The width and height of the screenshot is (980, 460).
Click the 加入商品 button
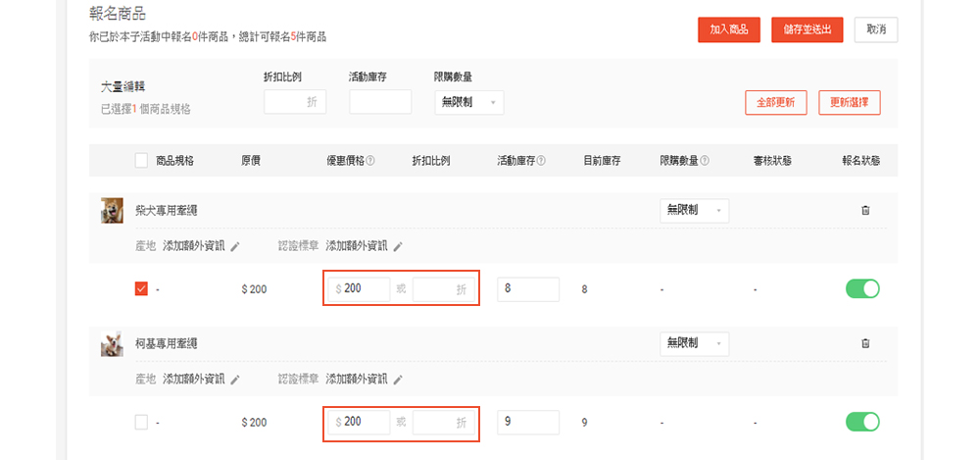(x=729, y=29)
